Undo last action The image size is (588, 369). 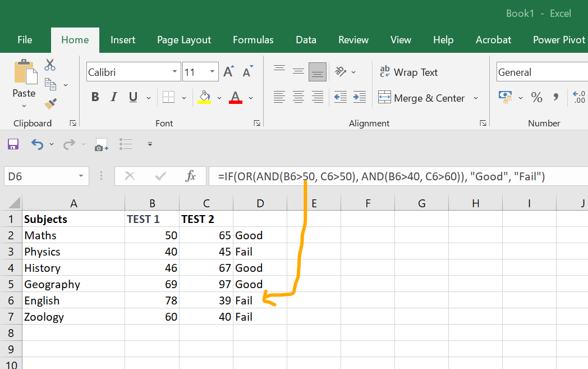[x=37, y=144]
